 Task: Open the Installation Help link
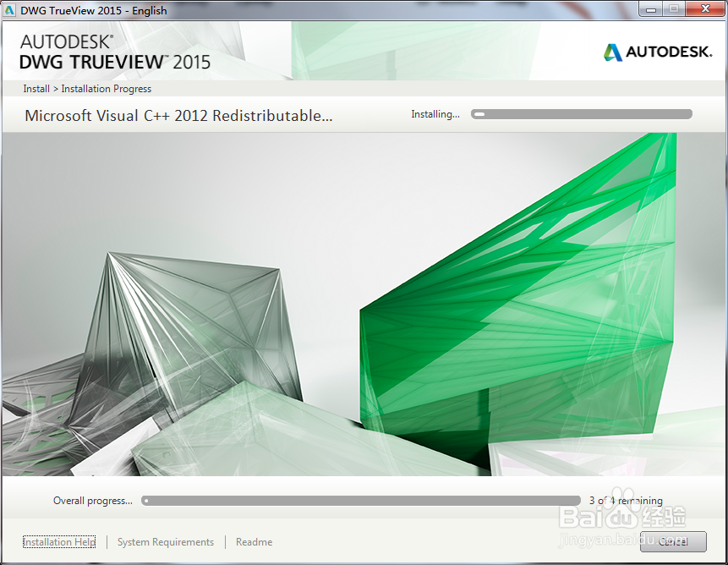59,542
